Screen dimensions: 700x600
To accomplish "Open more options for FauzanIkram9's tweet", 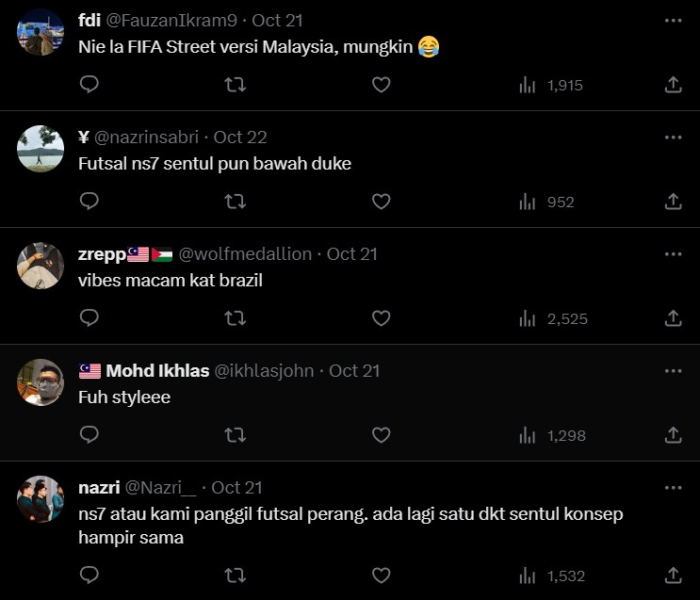I will pyautogui.click(x=673, y=21).
